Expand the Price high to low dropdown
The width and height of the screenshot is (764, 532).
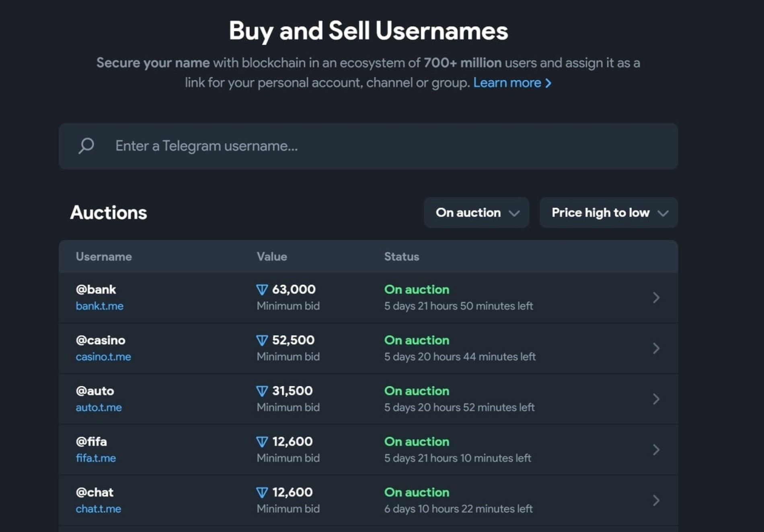(608, 213)
